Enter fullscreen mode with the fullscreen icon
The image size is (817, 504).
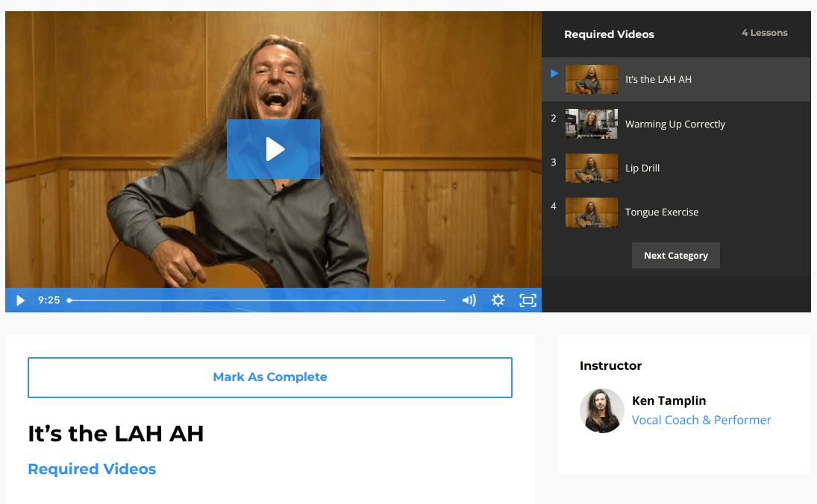coord(528,300)
